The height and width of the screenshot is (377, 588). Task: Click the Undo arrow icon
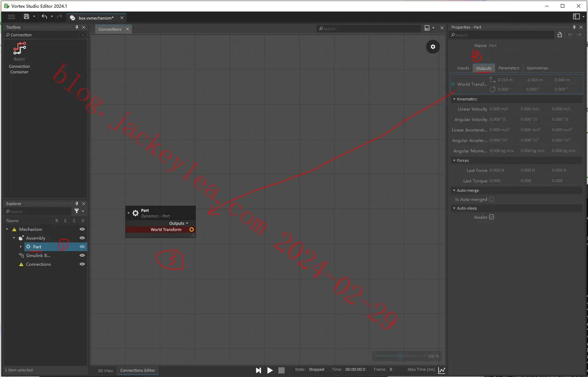point(44,16)
